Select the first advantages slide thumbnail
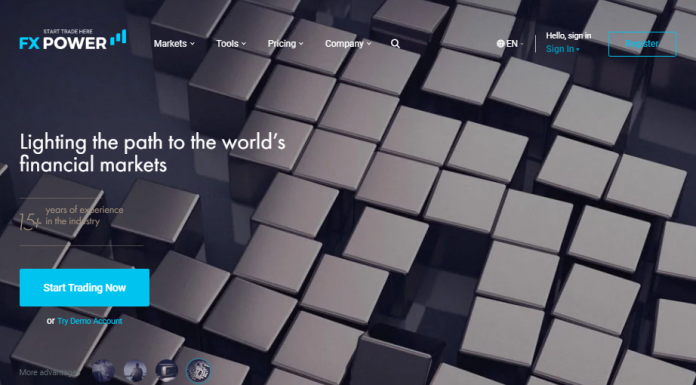The height and width of the screenshot is (385, 696). point(103,371)
